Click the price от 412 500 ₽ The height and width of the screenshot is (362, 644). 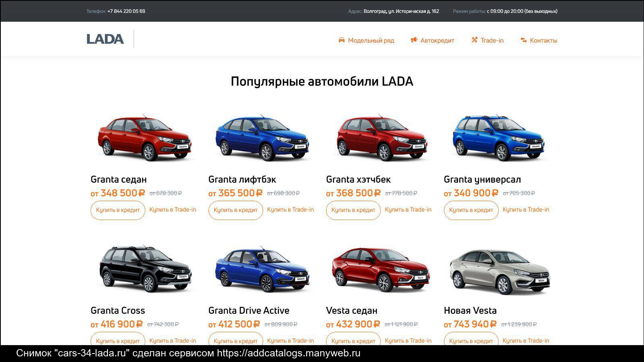pyautogui.click(x=234, y=324)
